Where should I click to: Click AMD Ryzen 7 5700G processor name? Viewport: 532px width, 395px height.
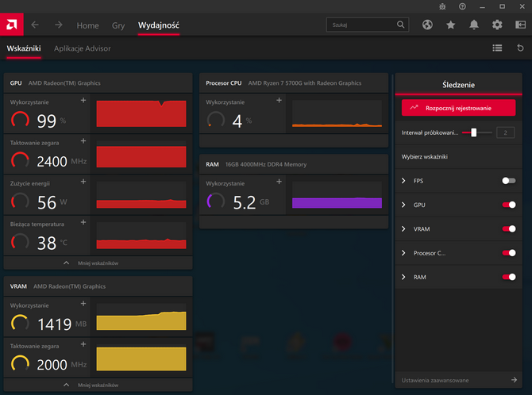click(x=304, y=83)
